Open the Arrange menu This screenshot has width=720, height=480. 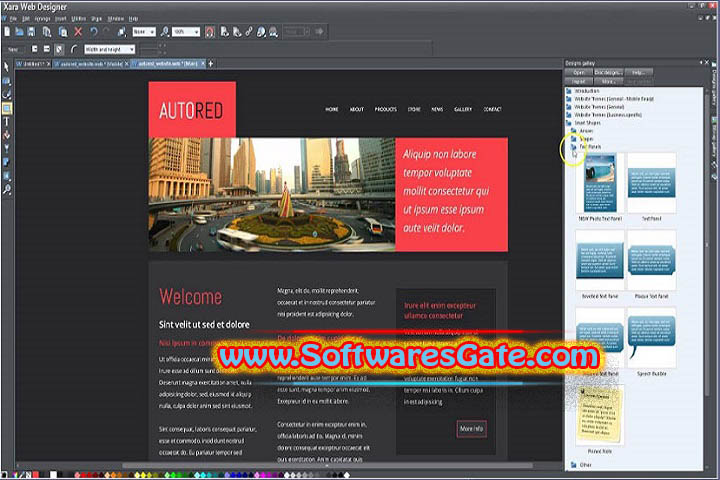click(42, 19)
